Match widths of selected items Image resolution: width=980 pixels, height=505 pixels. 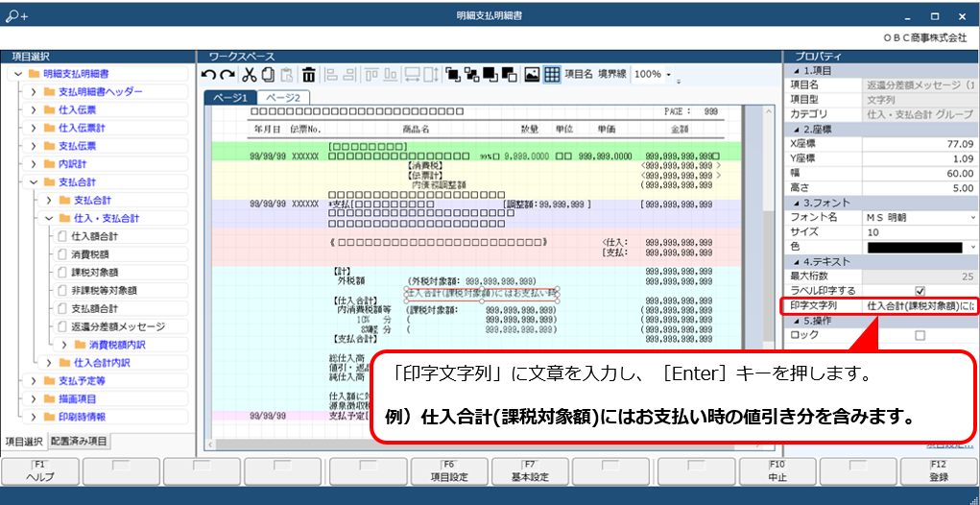(412, 75)
